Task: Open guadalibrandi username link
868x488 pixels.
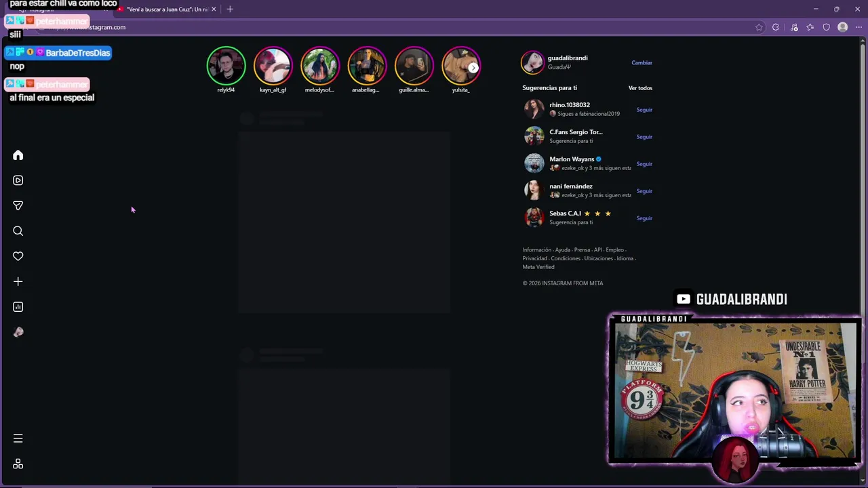Action: [568, 58]
